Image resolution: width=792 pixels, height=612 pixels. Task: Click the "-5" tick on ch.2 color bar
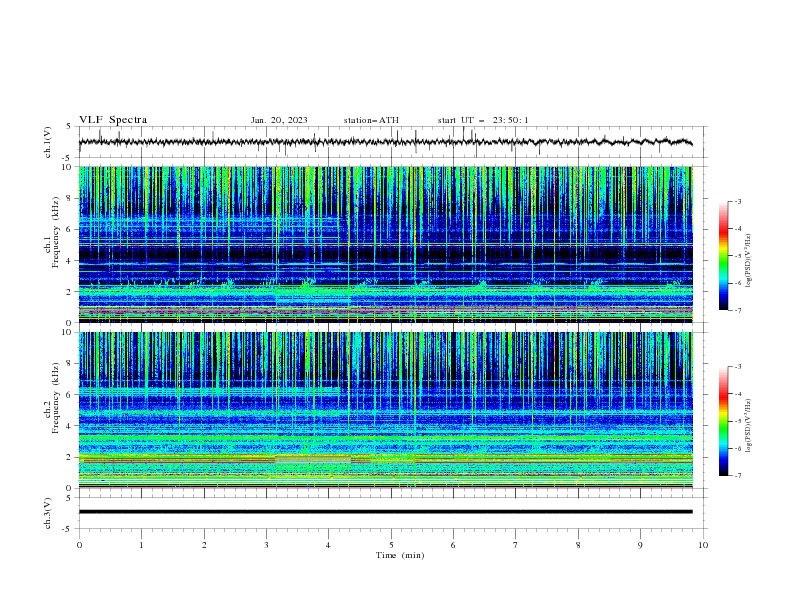tap(737, 421)
